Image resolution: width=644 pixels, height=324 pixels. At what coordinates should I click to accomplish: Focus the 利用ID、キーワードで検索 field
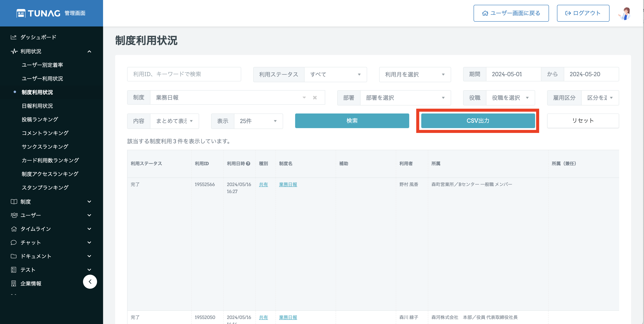[x=184, y=74]
